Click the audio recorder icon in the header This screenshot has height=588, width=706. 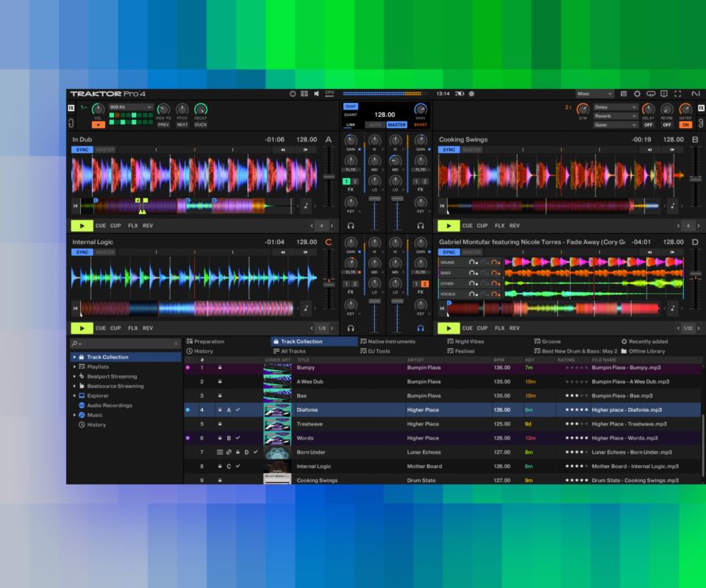pos(471,94)
